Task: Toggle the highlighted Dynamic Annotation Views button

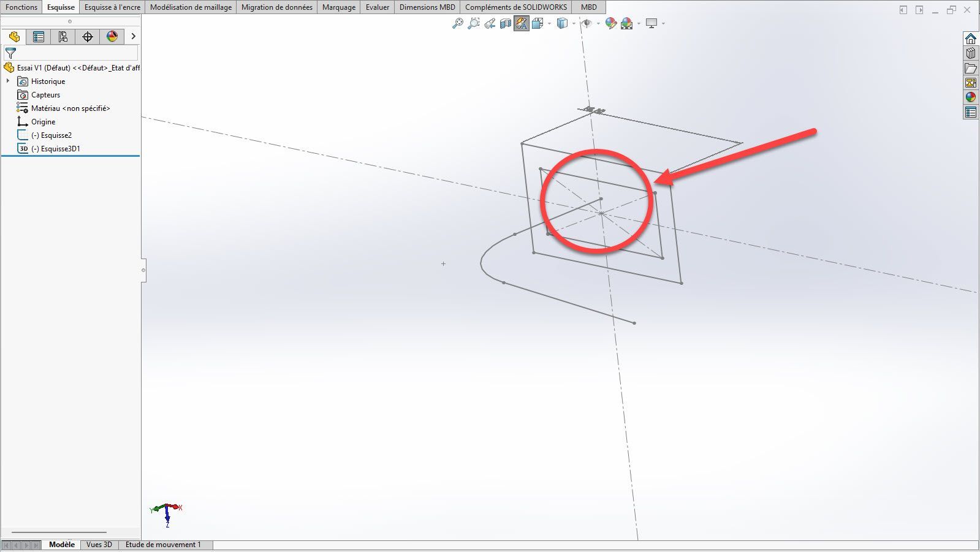Action: click(522, 24)
